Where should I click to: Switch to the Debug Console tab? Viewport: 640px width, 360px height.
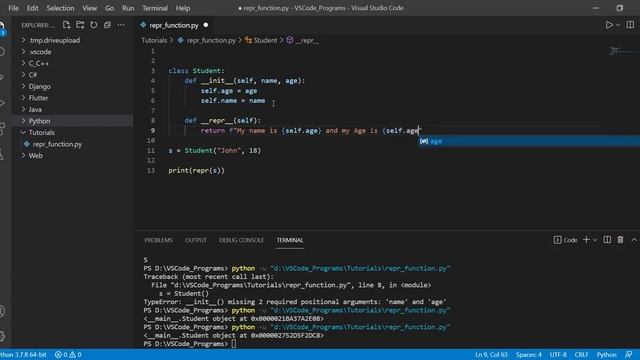(x=241, y=240)
